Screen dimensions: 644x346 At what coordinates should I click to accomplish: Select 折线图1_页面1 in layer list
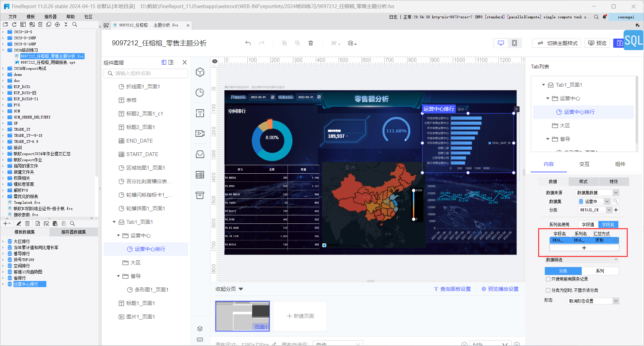[143, 87]
